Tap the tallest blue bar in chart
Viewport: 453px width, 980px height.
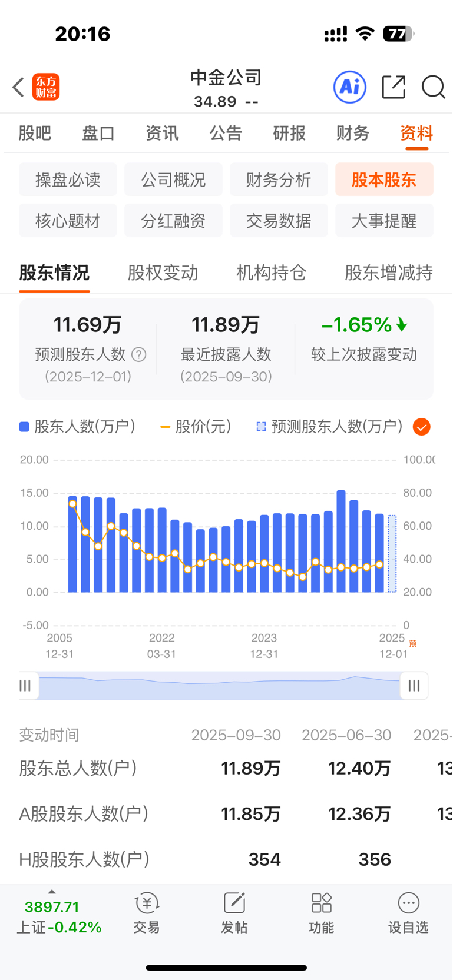[x=341, y=541]
